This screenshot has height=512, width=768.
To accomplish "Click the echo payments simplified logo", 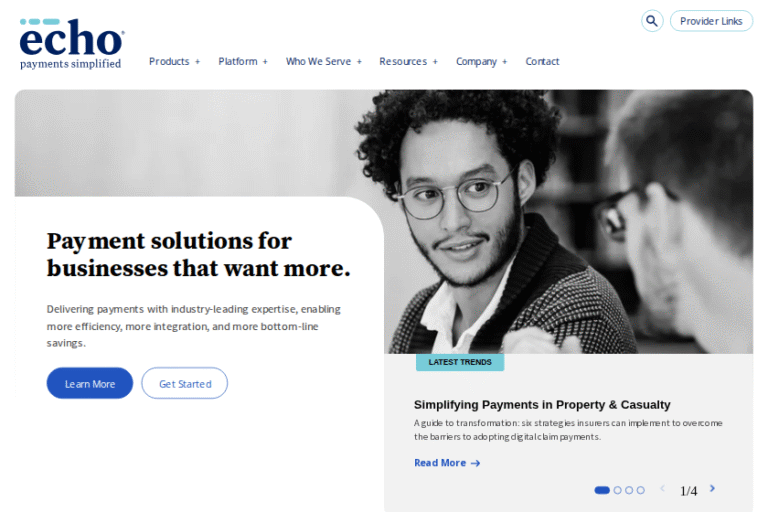I will click(x=72, y=44).
